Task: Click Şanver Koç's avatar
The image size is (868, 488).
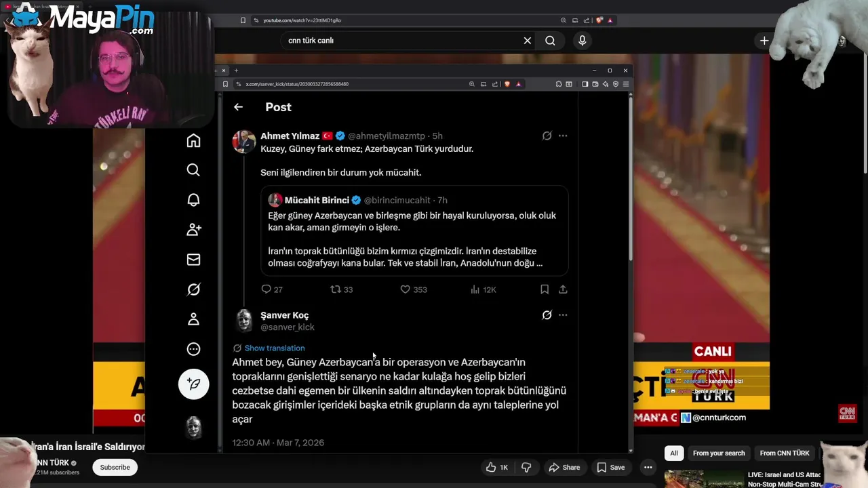Action: 244,321
